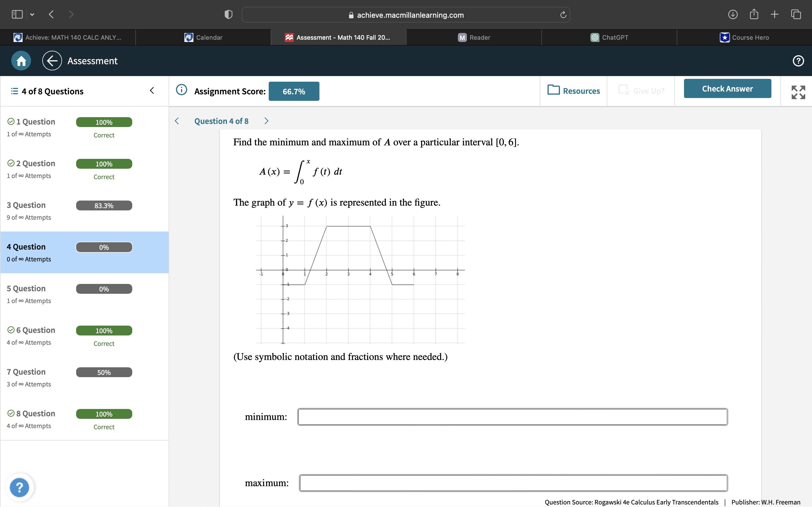Open the help bubble at the bottom left

[x=19, y=487]
